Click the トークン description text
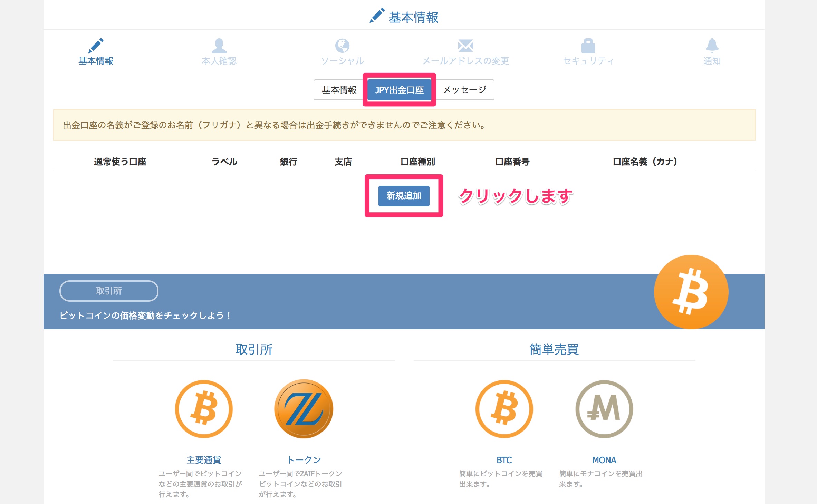 coord(300,484)
